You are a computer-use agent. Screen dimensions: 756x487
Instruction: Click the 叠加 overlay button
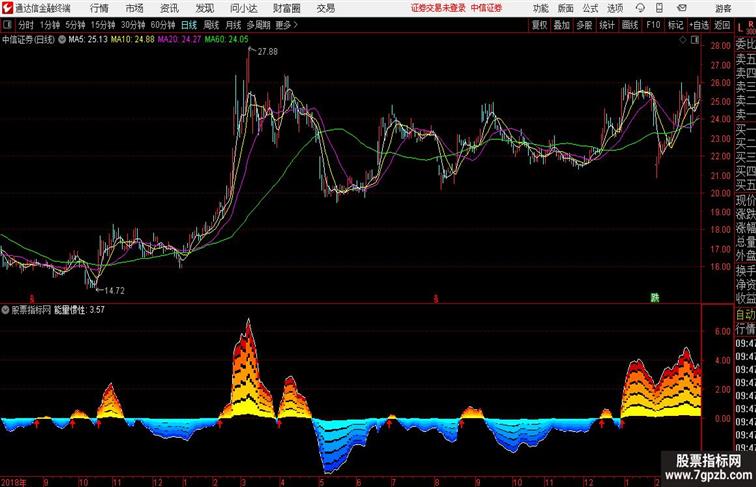coord(562,25)
